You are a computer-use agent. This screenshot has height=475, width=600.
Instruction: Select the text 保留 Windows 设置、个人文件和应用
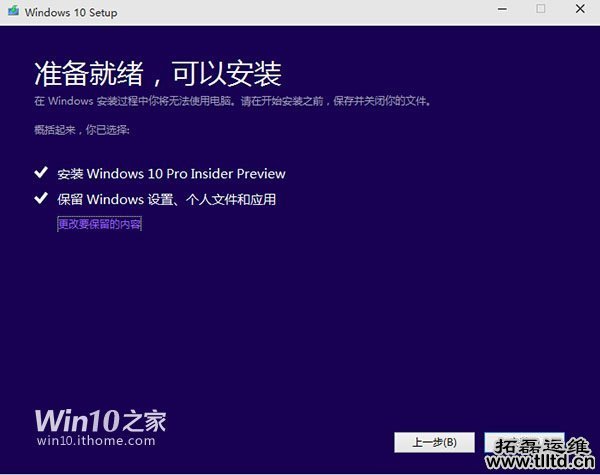166,199
